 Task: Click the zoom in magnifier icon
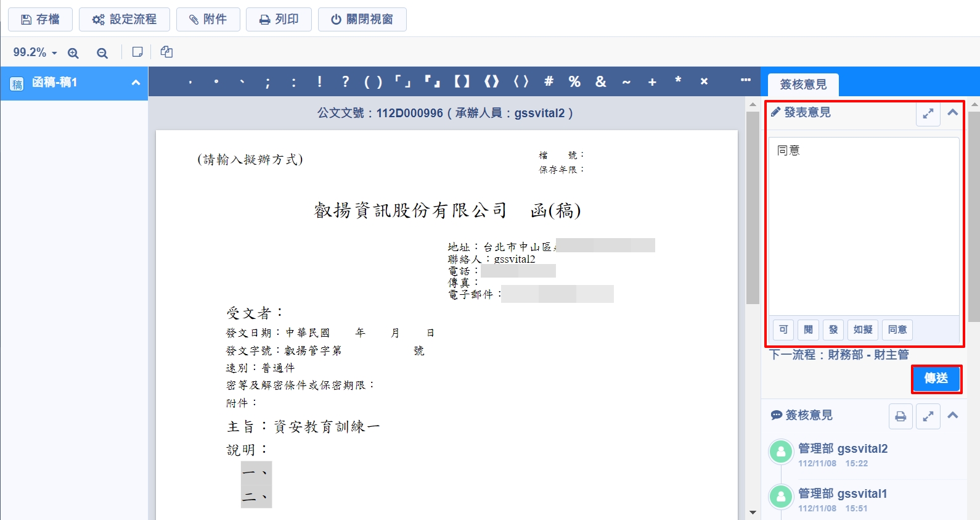(73, 53)
